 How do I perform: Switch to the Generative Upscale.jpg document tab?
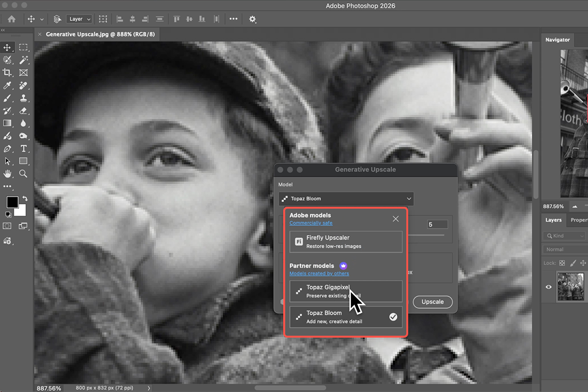99,34
